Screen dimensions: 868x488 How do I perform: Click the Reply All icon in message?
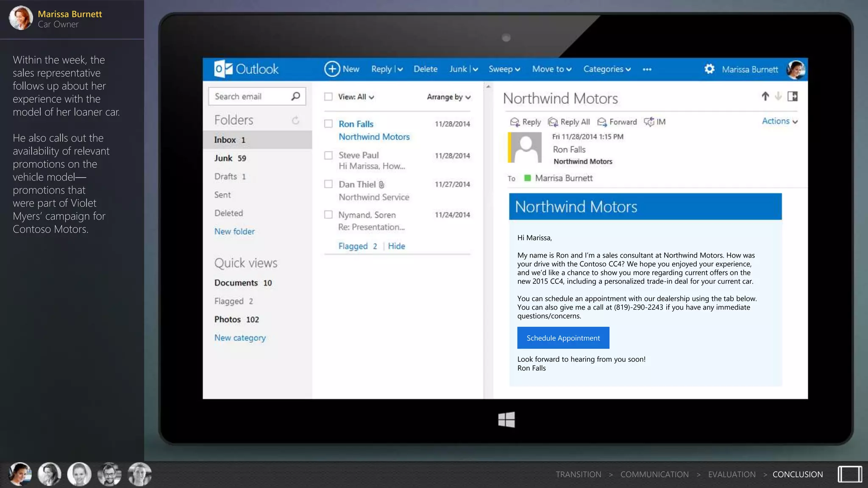pos(553,122)
